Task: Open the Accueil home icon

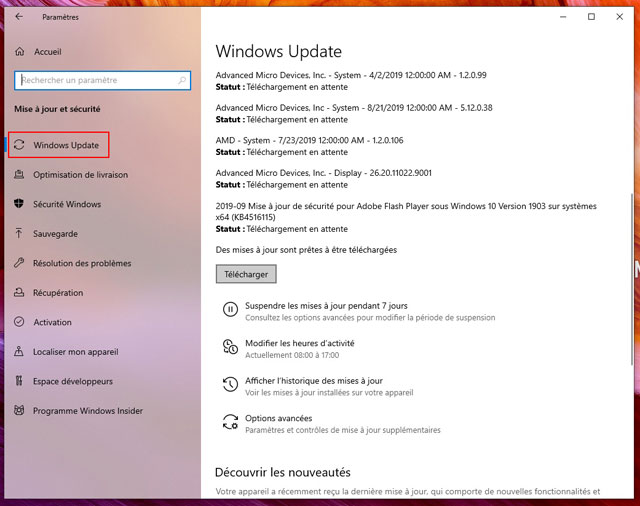Action: click(20, 51)
